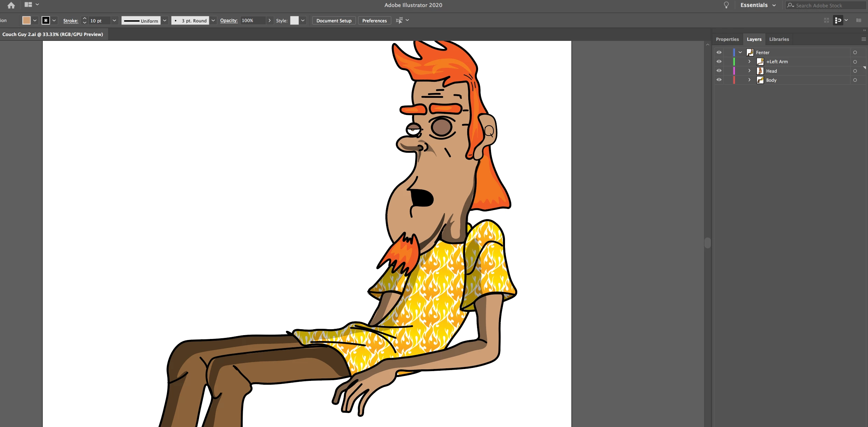The width and height of the screenshot is (868, 427).
Task: Collapse panels with the double-arrow icon
Action: [864, 31]
